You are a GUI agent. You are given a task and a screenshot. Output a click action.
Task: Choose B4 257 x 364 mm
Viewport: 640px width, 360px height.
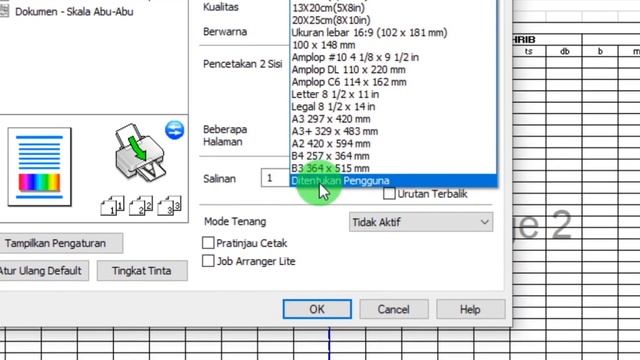tap(393, 156)
